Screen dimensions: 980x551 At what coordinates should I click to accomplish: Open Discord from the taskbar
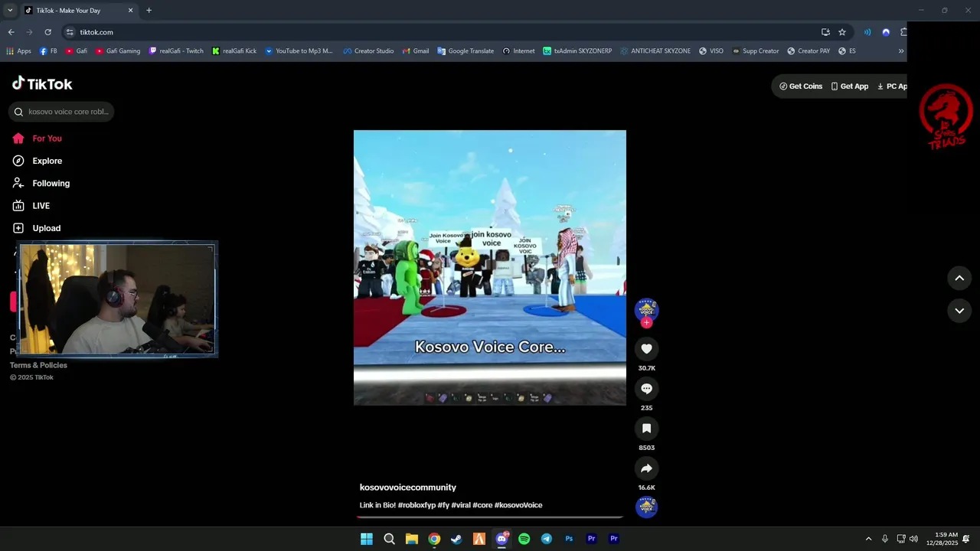pyautogui.click(x=501, y=539)
